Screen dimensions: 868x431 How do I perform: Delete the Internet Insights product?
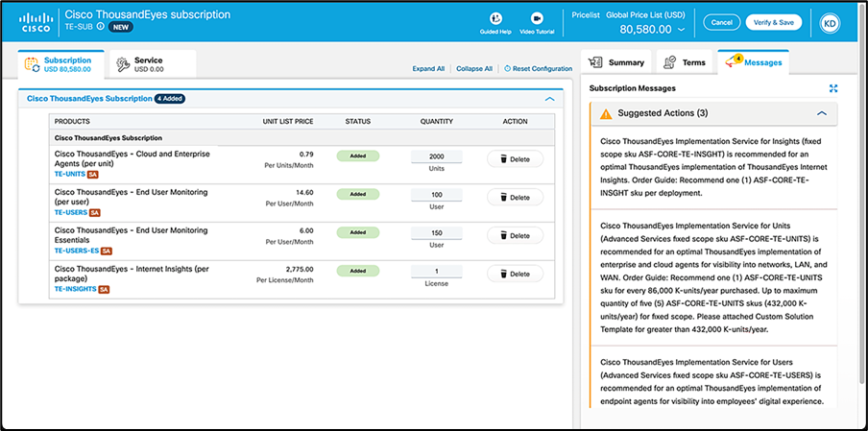[515, 274]
